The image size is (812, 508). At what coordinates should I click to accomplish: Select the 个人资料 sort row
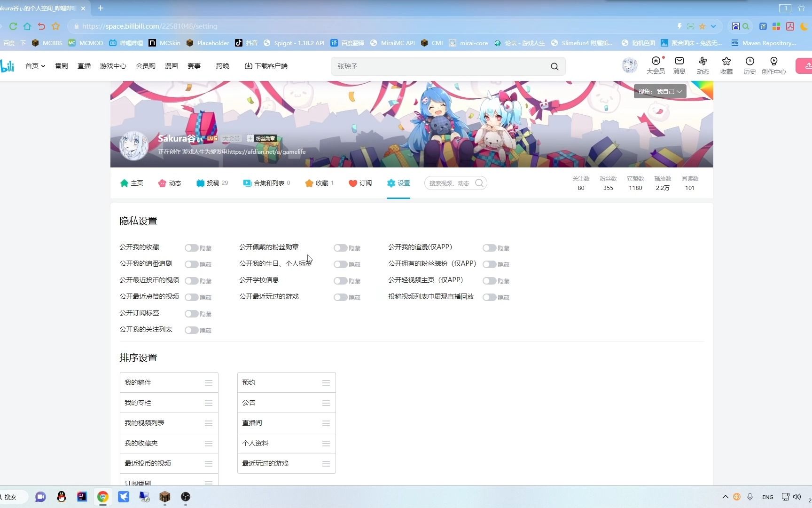[x=287, y=444]
